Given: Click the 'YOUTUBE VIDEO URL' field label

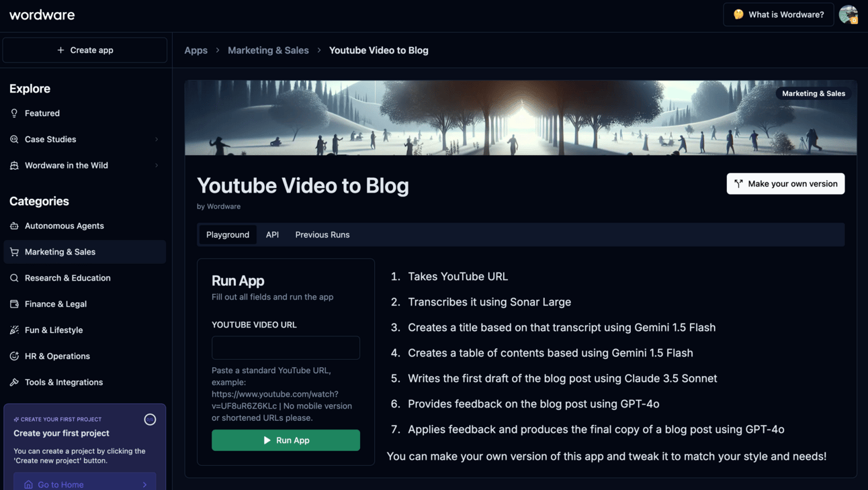Looking at the screenshot, I should tap(254, 325).
